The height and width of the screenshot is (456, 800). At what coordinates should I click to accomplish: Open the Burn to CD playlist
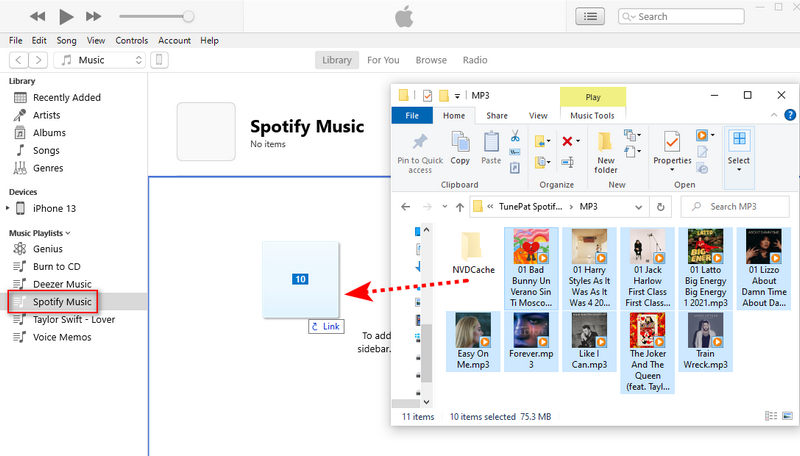coord(56,267)
